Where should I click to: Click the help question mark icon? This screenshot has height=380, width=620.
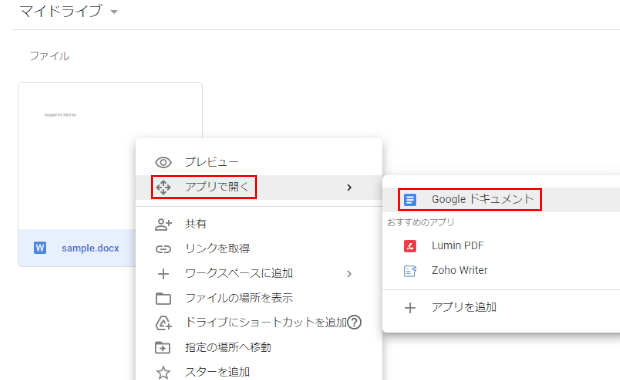pos(354,323)
